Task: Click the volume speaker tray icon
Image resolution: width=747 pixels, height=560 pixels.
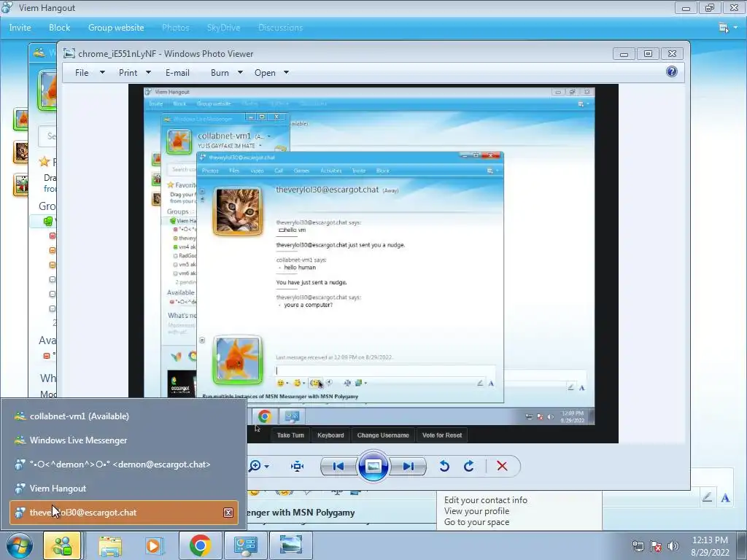Action: pyautogui.click(x=673, y=546)
